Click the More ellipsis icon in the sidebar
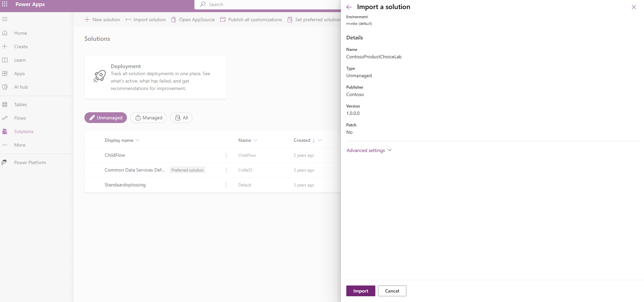Screen dimensions: 644x302 coord(5,145)
